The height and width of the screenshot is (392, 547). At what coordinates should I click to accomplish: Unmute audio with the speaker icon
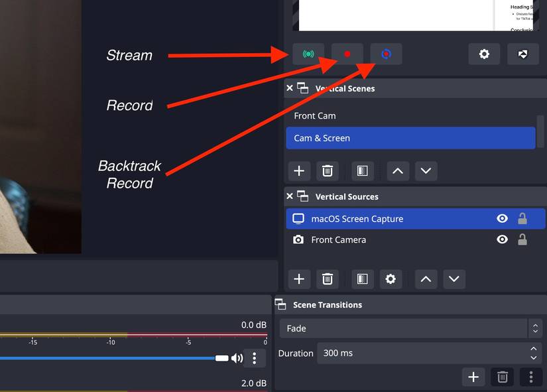[x=237, y=358]
